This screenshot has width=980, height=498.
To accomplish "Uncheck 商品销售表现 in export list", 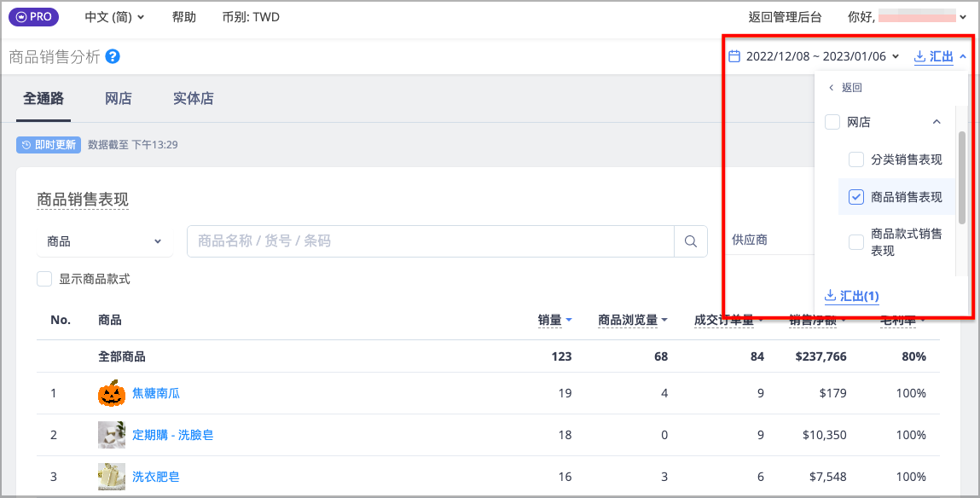I will pos(856,197).
